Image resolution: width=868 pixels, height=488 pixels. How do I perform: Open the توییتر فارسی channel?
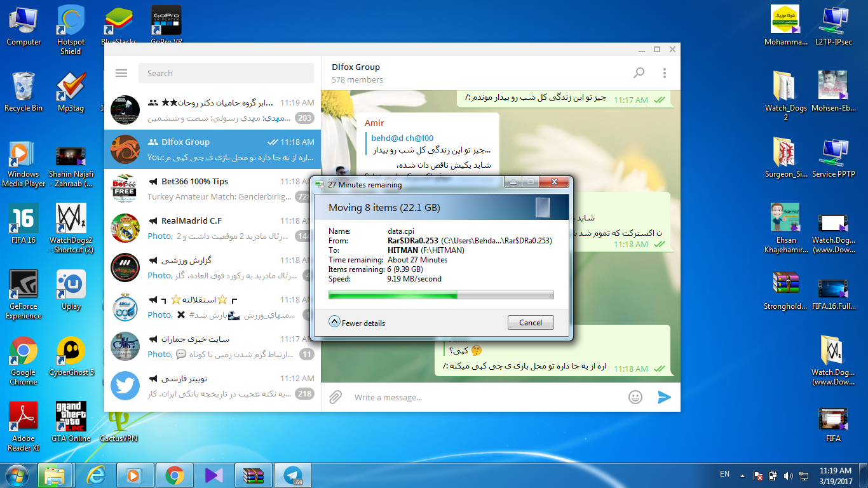213,386
